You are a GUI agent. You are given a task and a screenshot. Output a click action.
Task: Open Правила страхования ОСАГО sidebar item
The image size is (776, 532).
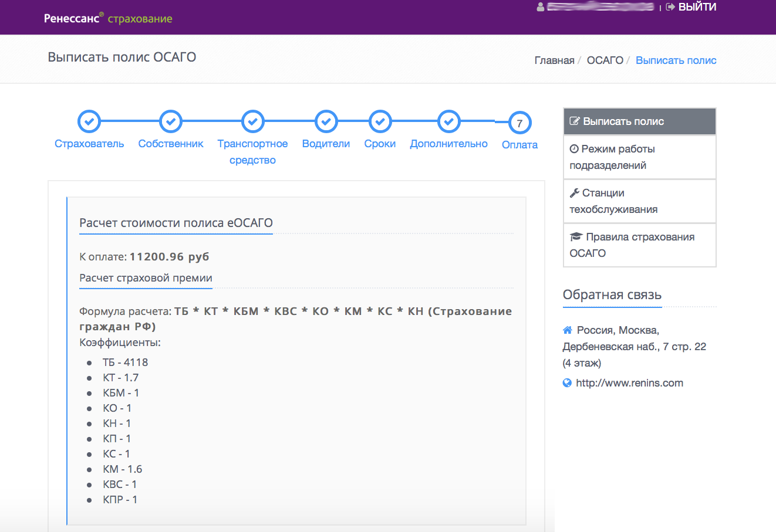tap(639, 245)
